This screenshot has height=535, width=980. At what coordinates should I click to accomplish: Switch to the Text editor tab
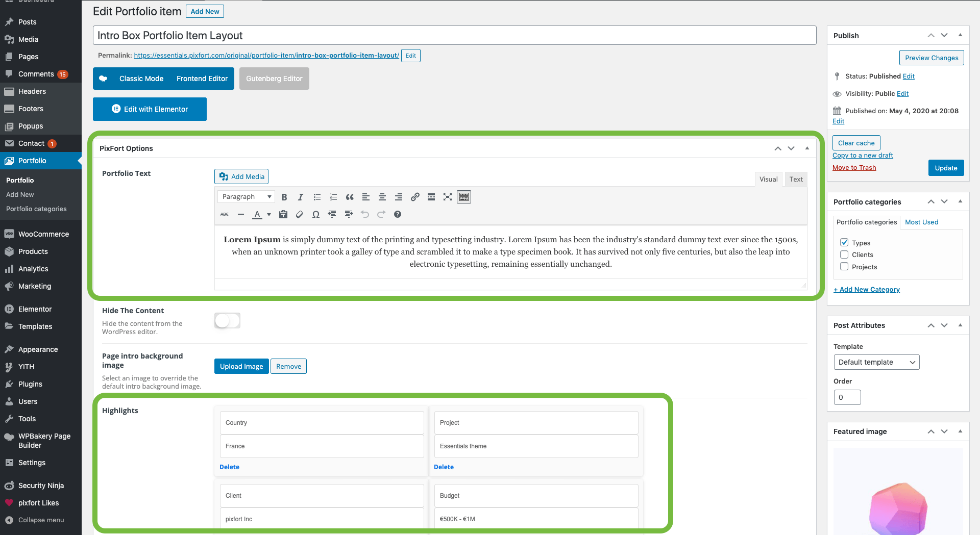(796, 179)
